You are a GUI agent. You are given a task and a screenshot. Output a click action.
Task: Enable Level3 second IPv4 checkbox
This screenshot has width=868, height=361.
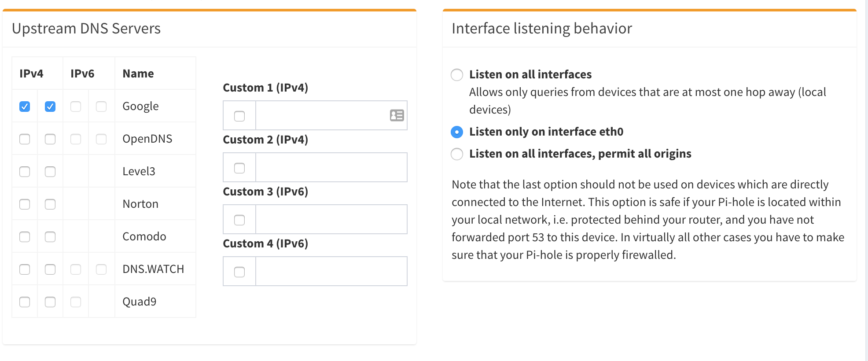(x=50, y=172)
